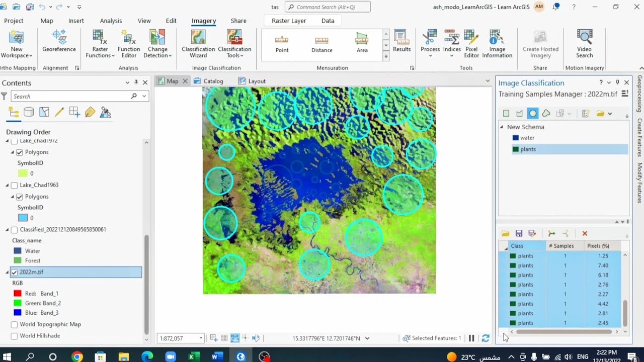Switch Contents to List By Snapping
Image resolution: width=644 pixels, height=362 pixels.
pos(74,112)
